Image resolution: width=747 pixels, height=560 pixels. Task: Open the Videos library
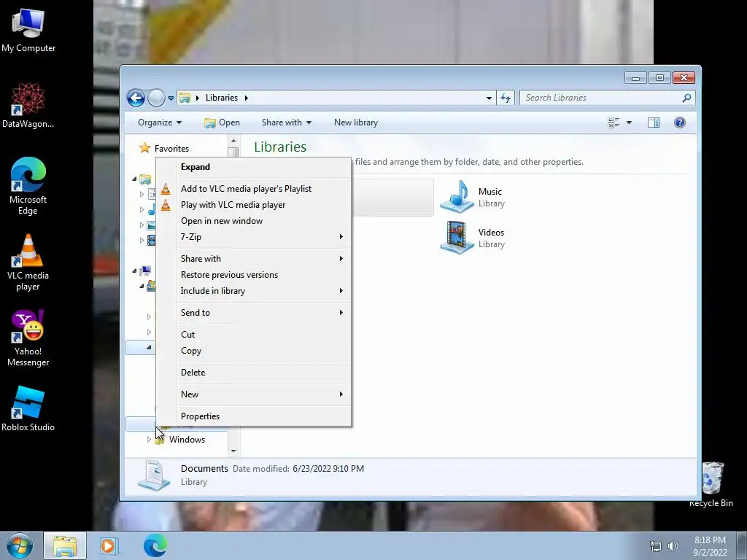click(x=472, y=238)
